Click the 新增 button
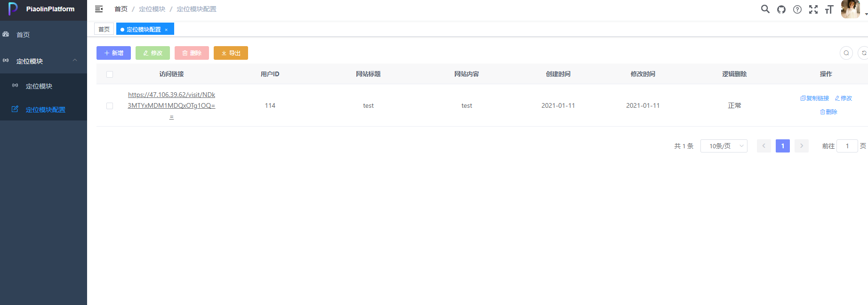The width and height of the screenshot is (868, 305). pos(113,53)
